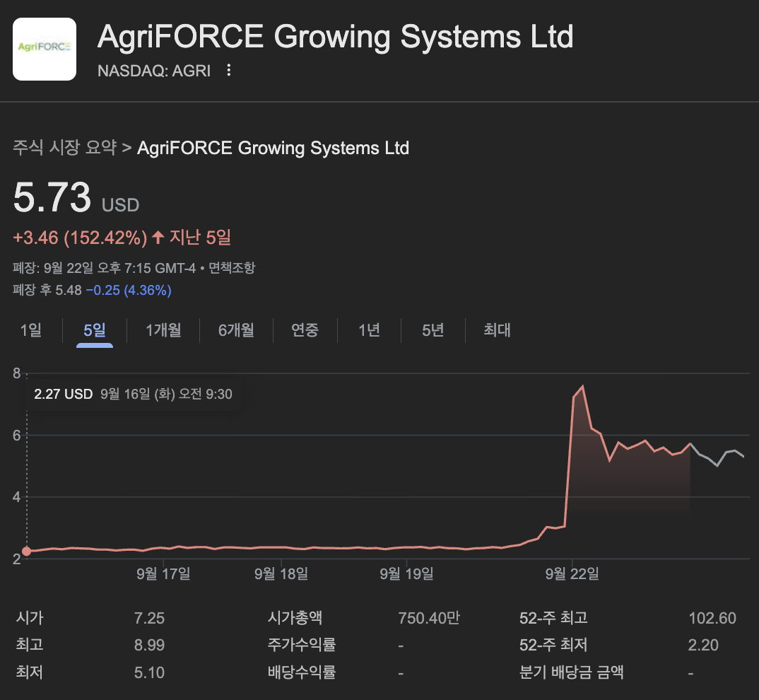Click the y-axis label 6 on chart
The width and height of the screenshot is (759, 700).
(x=17, y=435)
